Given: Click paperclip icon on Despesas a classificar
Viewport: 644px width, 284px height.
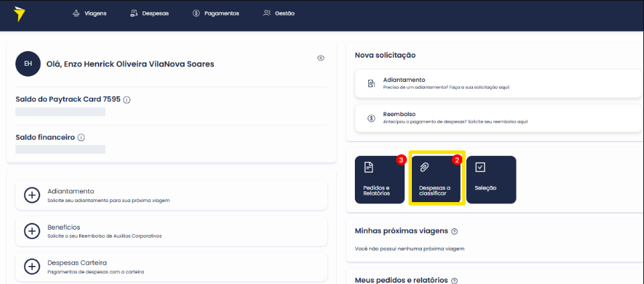Looking at the screenshot, I should pyautogui.click(x=424, y=167).
